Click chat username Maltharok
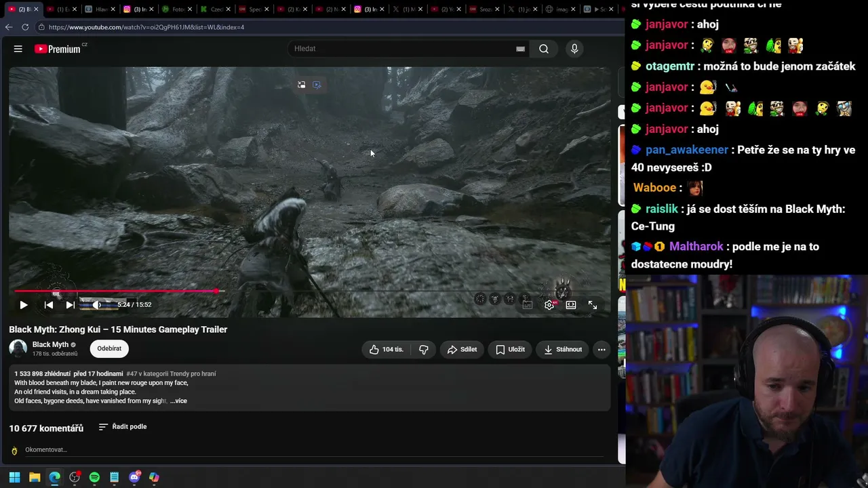Viewport: 868px width, 488px height. click(696, 247)
